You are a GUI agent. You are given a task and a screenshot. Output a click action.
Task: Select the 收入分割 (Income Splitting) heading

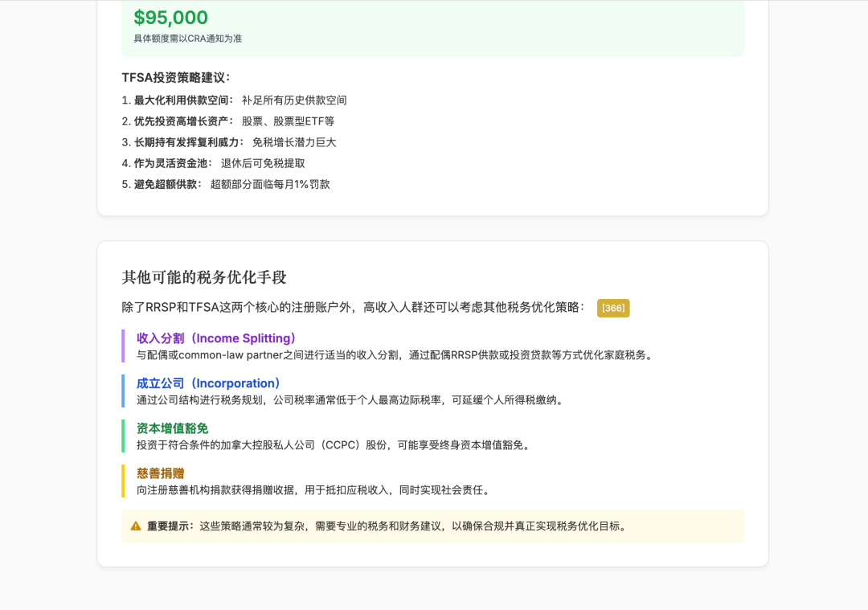(216, 338)
